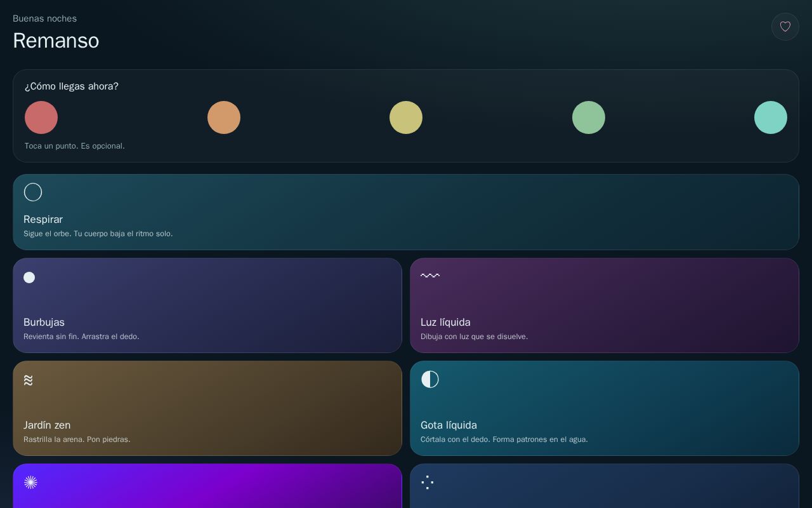This screenshot has width=812, height=508.
Task: Click the text 'Sigue el orbe. Tu cuerpo baja el ritmo solo.'
Action: [x=98, y=234]
